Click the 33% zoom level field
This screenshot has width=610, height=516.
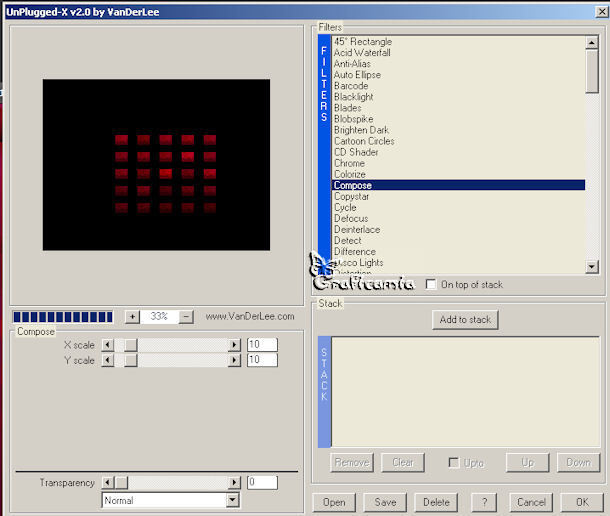click(159, 317)
